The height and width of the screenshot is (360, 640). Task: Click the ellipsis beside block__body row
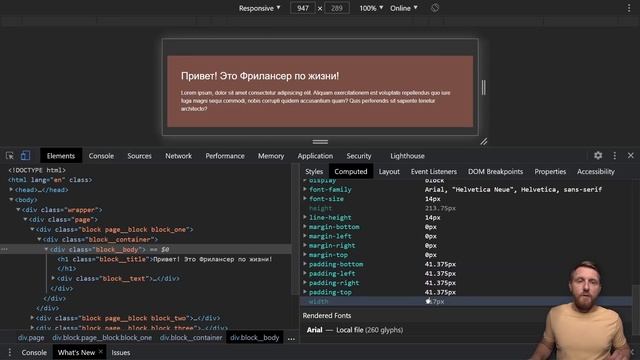tap(4, 249)
